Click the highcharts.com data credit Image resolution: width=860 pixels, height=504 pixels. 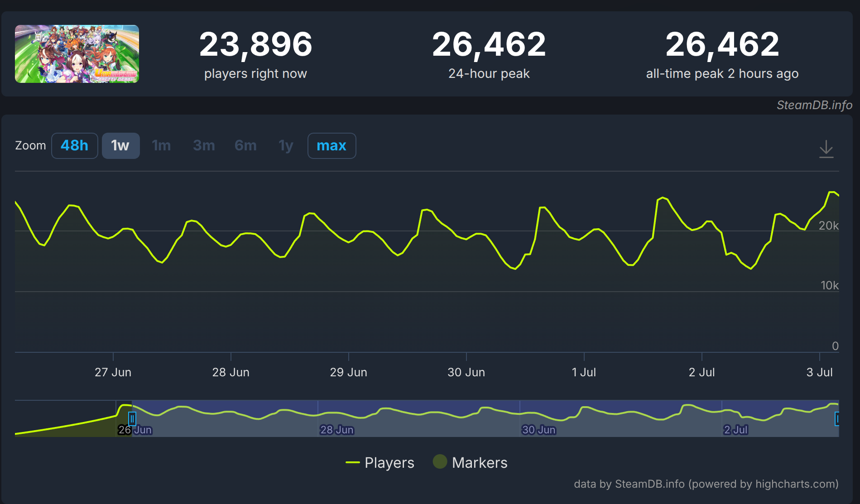click(706, 484)
